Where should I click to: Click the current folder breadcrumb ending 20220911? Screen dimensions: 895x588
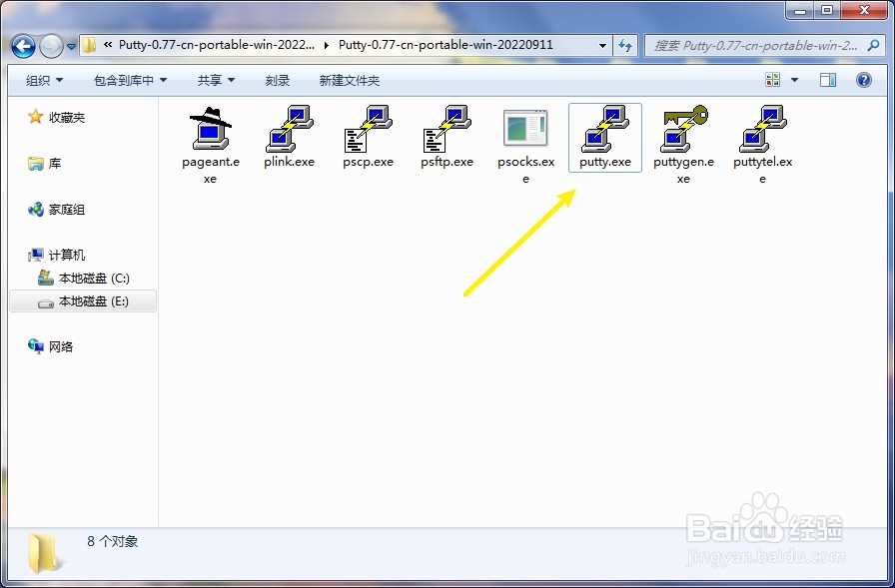446,45
